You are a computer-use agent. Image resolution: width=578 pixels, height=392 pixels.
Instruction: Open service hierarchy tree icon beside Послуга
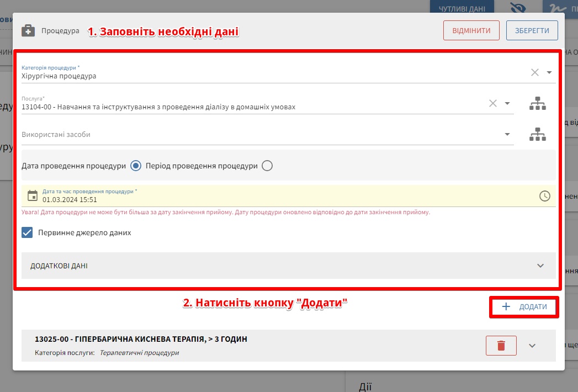(537, 103)
